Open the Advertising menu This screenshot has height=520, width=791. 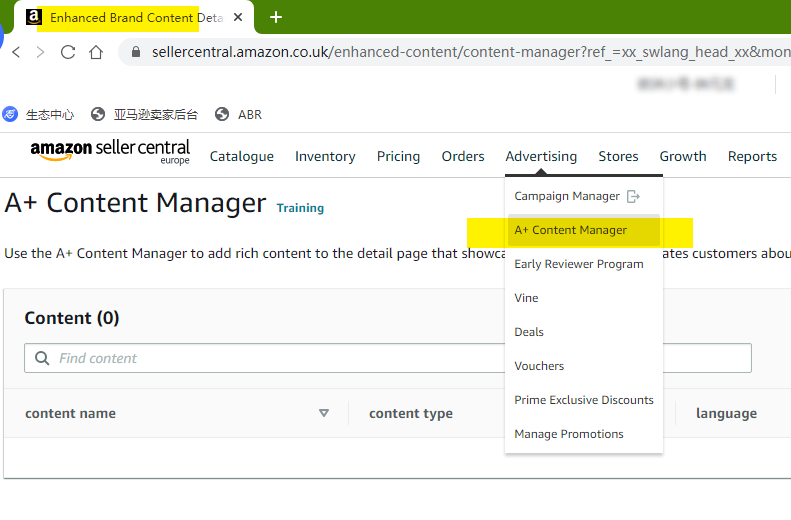click(x=541, y=156)
